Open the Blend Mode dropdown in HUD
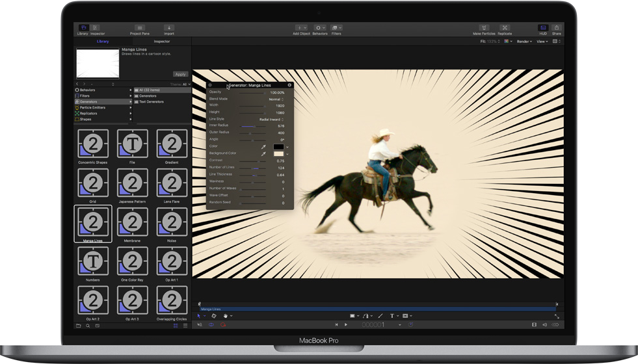The image size is (638, 364). point(274,99)
